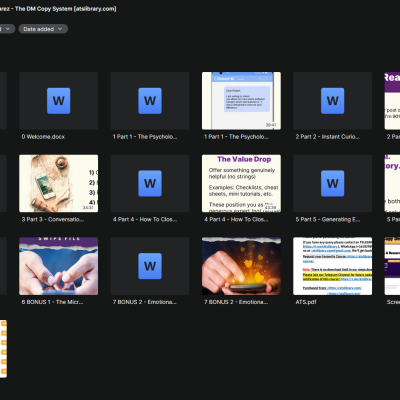The height and width of the screenshot is (400, 400).
Task: Open the Date added sort dropdown
Action: tap(43, 29)
